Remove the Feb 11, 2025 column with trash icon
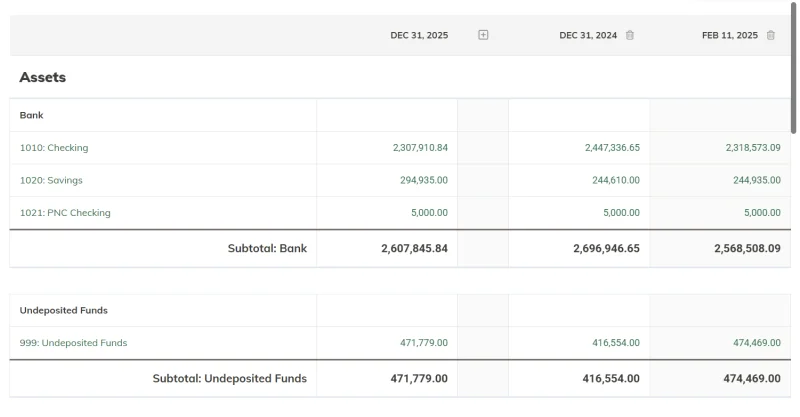800x417 pixels. point(770,35)
